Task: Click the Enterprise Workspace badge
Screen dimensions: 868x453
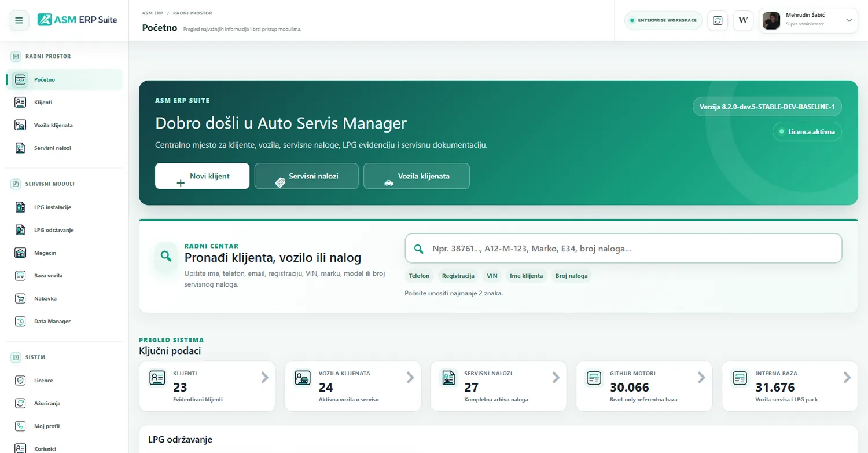Action: pyautogui.click(x=663, y=20)
